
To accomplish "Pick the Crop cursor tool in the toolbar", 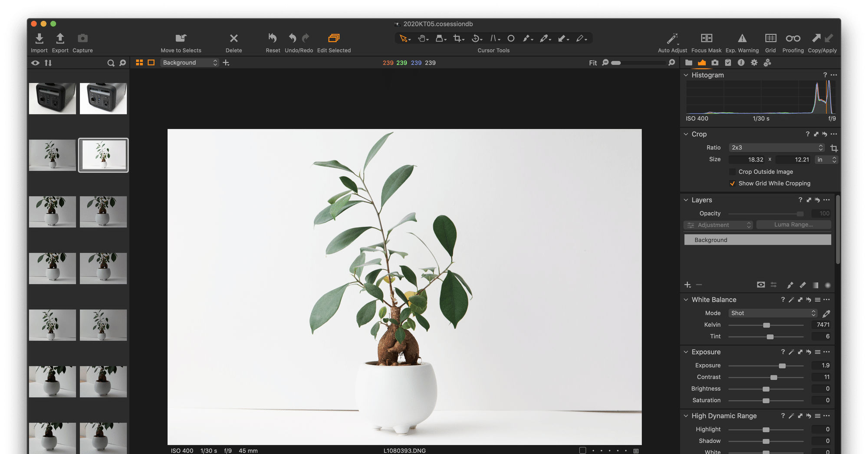I will click(457, 39).
